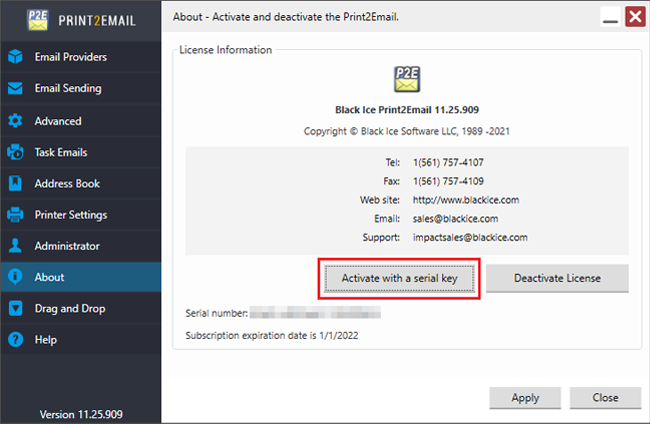Screen dimensions: 650x424
Task: Click the Task Emails printer-clock icon
Action: coord(15,152)
